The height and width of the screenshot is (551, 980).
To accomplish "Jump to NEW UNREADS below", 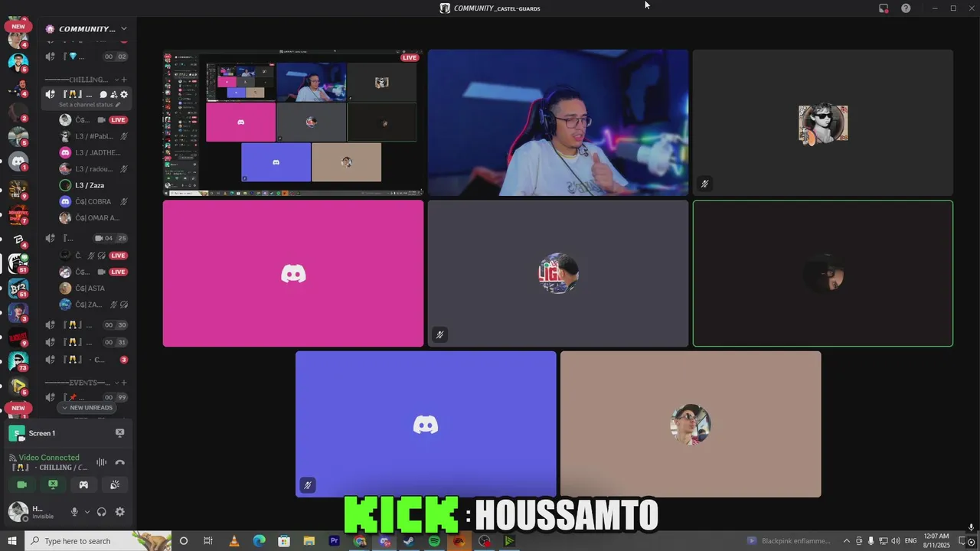I will pyautogui.click(x=87, y=408).
